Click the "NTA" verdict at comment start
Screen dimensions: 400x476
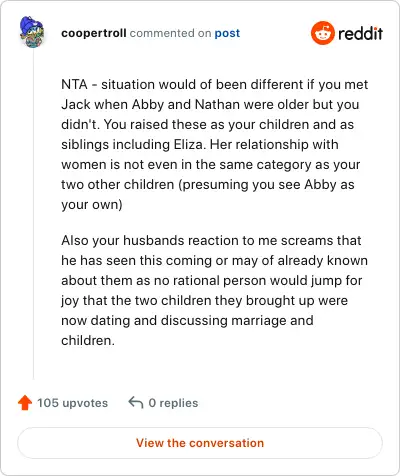click(x=74, y=84)
